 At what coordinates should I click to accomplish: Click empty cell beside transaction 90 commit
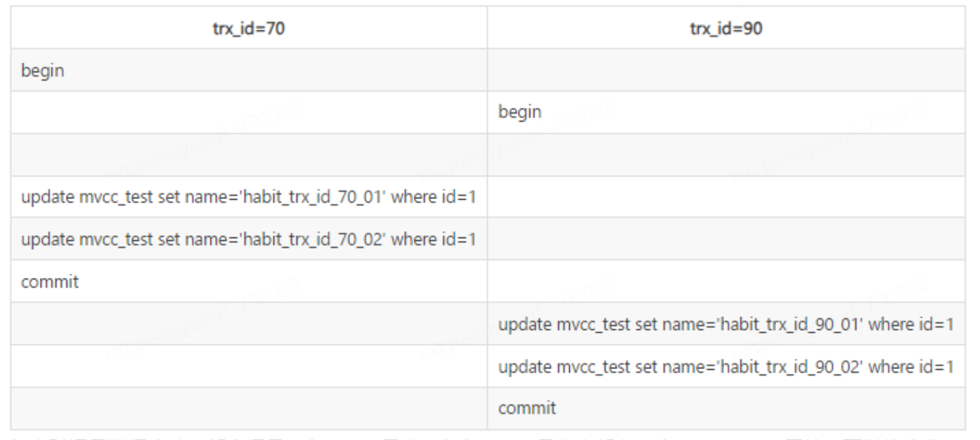(x=248, y=407)
